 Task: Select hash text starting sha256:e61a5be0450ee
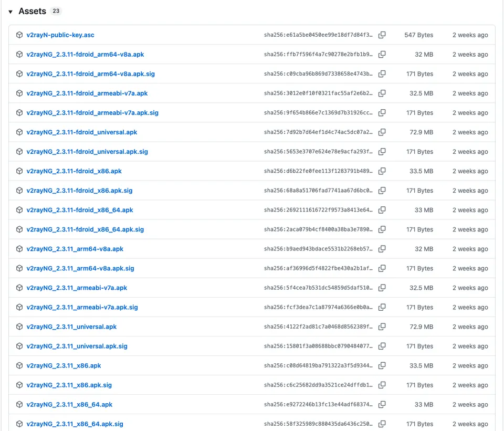(x=318, y=35)
